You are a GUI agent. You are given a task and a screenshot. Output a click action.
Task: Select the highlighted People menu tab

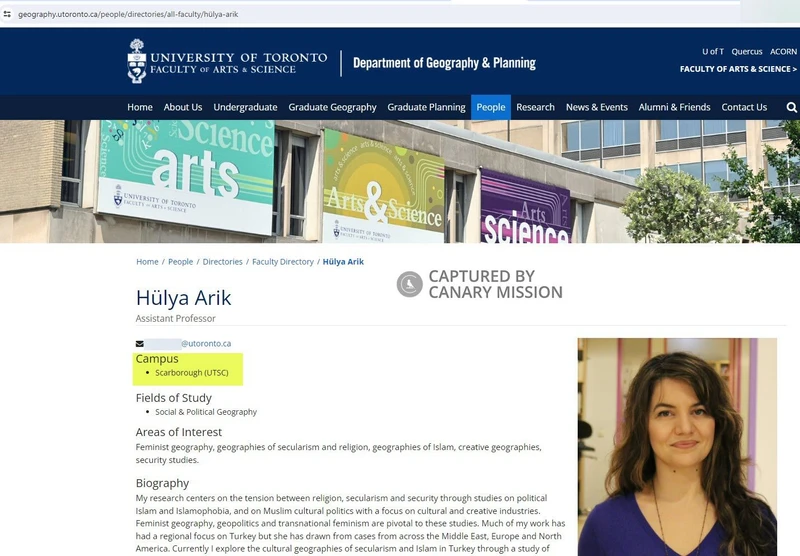tap(491, 107)
